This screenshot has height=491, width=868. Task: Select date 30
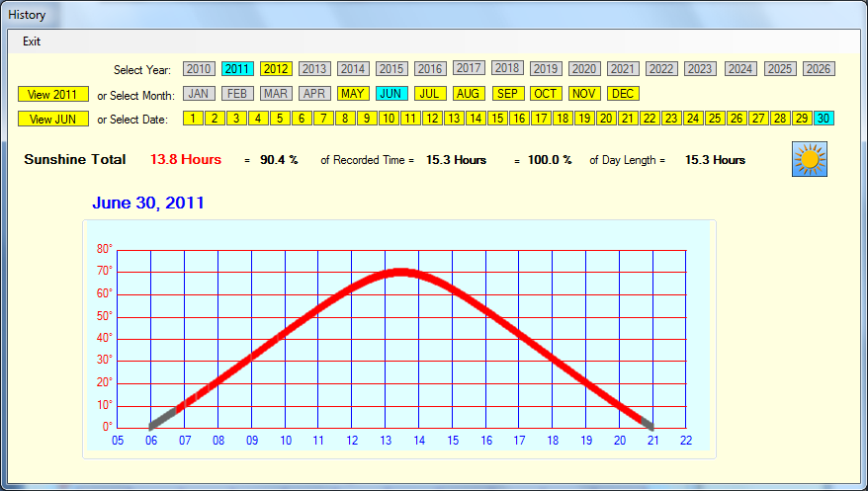[824, 119]
